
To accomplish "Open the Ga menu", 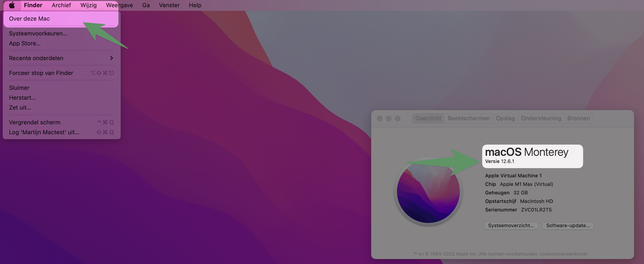I will [x=146, y=5].
